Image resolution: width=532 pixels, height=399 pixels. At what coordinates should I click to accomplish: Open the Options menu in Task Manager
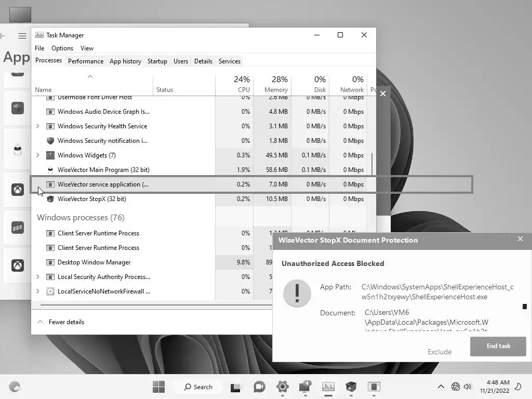(62, 48)
